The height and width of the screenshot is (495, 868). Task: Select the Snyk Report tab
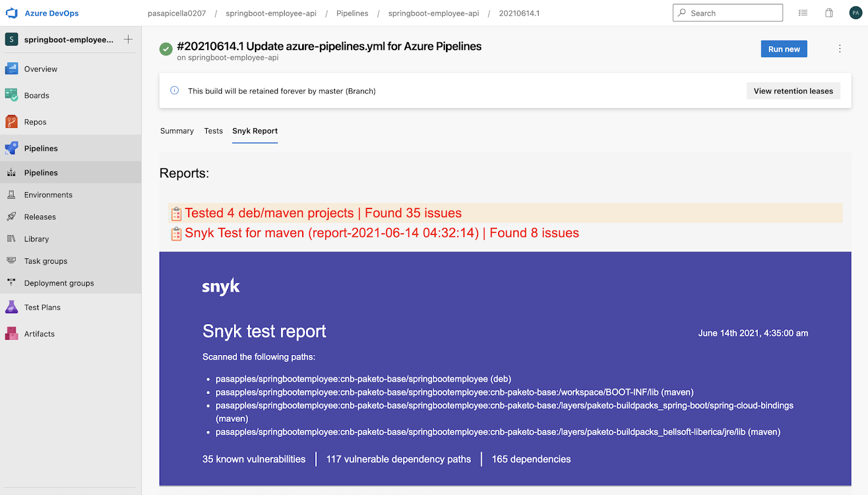tap(255, 131)
